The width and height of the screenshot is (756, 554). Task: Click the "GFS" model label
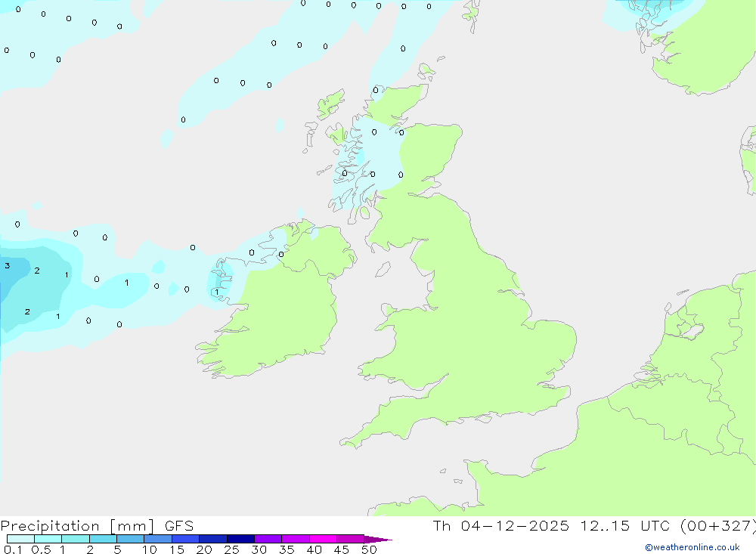[179, 525]
